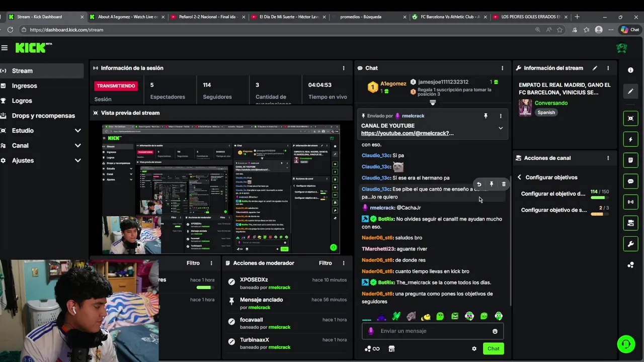
Task: Open Configurar objetivo de s... option
Action: 553,210
